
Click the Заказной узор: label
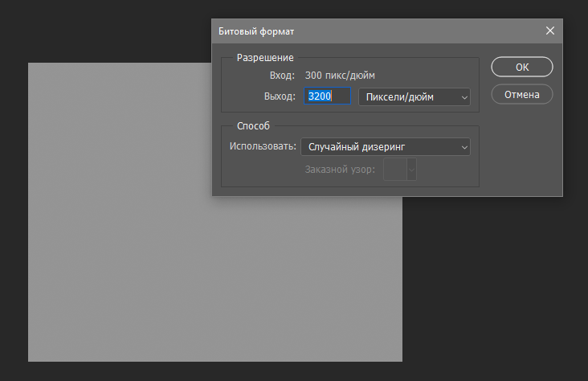coord(340,170)
